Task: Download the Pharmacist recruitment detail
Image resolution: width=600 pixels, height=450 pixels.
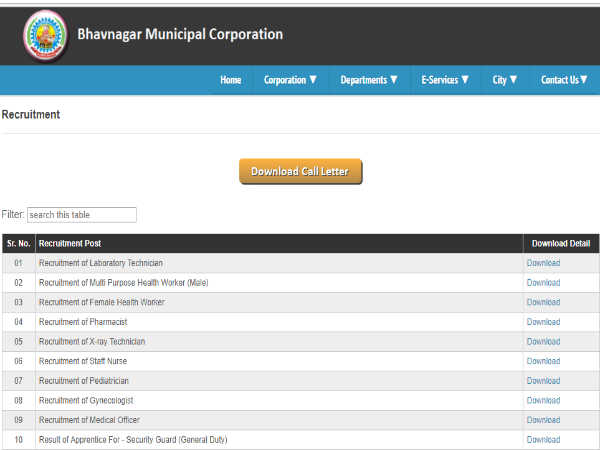Action: coord(543,322)
